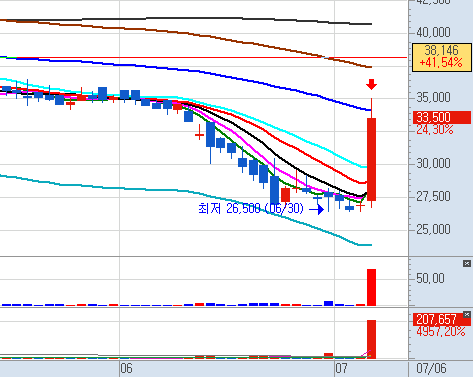This screenshot has width=473, height=377.
Task: Click the 27,500 price axis label
Action: click(x=433, y=196)
